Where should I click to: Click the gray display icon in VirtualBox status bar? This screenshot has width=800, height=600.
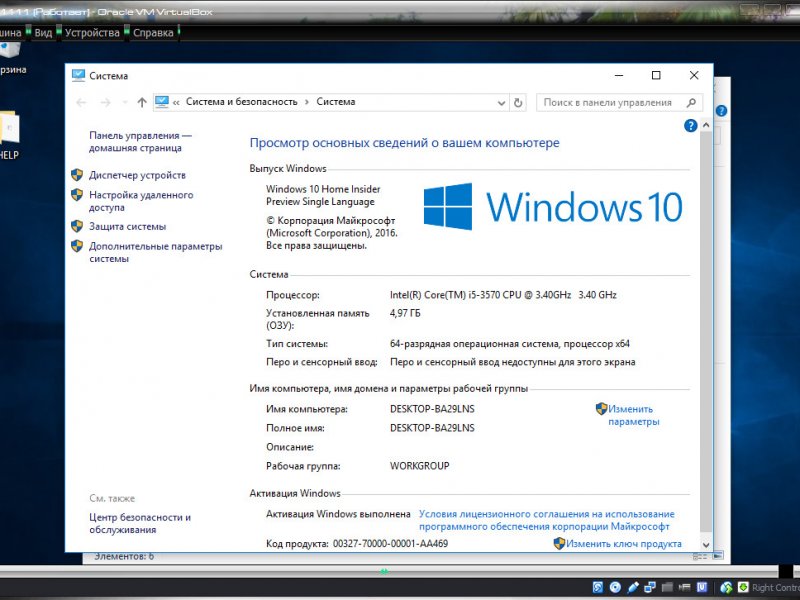coord(684,588)
